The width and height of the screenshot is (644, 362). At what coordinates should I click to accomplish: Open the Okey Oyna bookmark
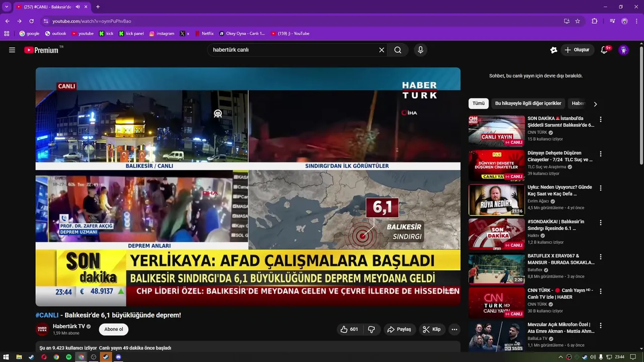pos(242,34)
